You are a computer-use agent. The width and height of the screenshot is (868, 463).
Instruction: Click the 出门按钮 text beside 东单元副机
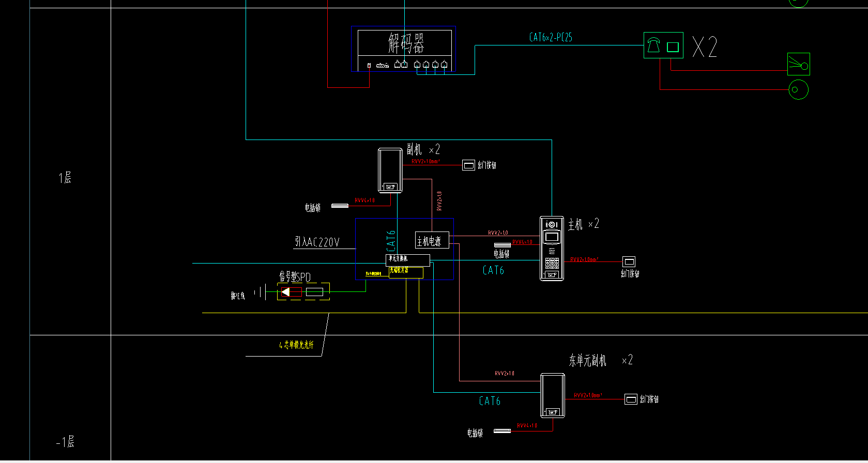(x=649, y=399)
